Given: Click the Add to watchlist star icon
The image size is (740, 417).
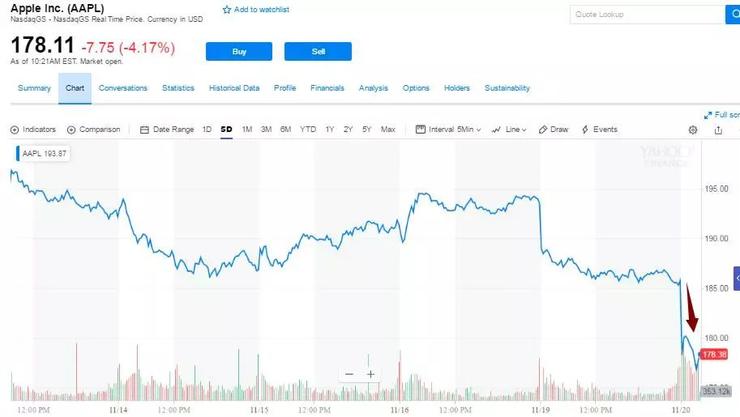Looking at the screenshot, I should click(x=227, y=9).
